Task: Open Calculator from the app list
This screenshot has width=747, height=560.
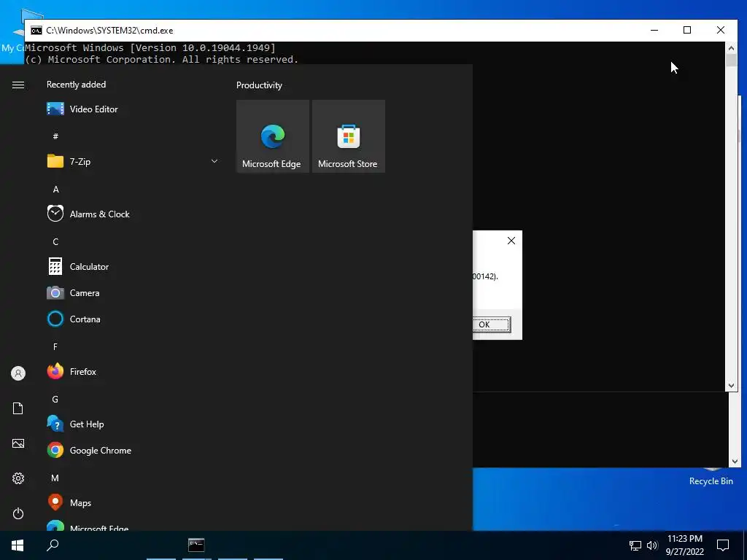Action: (133, 267)
